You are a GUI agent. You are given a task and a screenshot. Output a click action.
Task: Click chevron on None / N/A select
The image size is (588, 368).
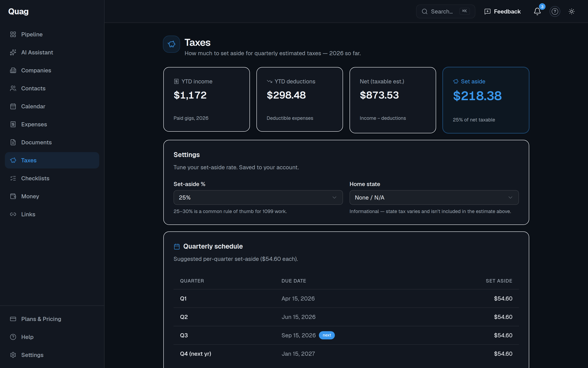pyautogui.click(x=510, y=197)
